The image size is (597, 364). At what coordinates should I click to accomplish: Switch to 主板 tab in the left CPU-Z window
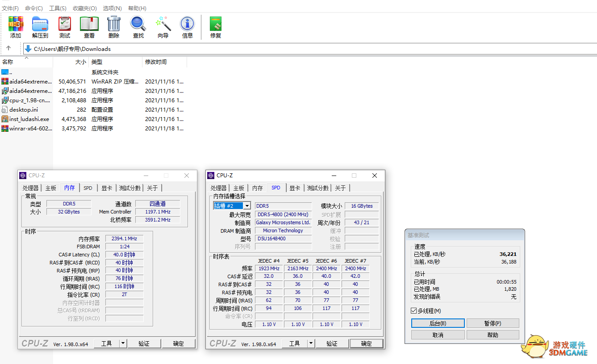coord(51,188)
